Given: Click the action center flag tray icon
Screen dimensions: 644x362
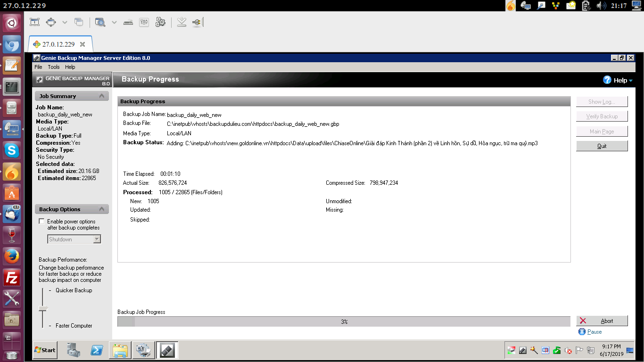Looking at the screenshot, I should pos(579,350).
